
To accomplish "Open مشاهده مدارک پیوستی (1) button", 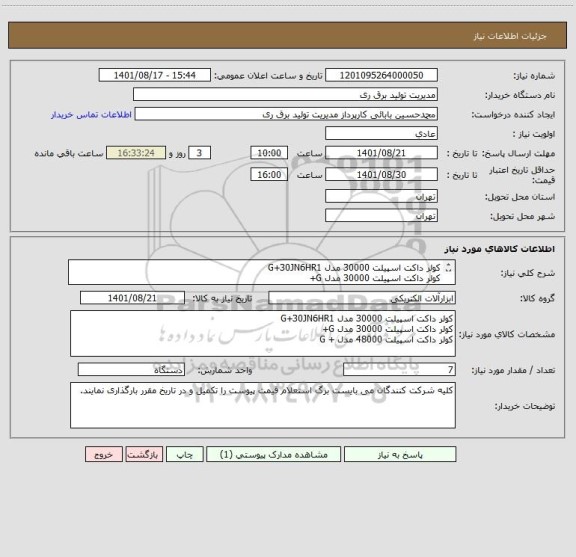I will pyautogui.click(x=274, y=454).
